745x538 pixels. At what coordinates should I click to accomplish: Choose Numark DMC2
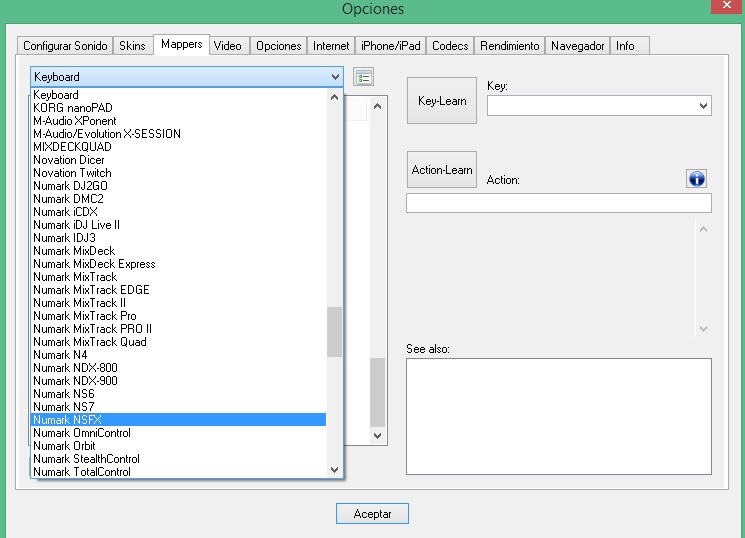coord(179,199)
